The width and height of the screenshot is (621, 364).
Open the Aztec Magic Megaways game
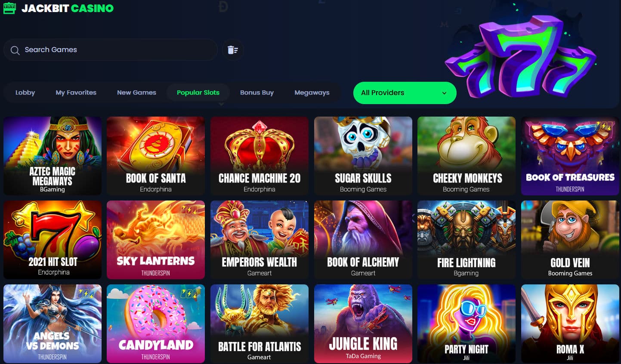tap(53, 156)
